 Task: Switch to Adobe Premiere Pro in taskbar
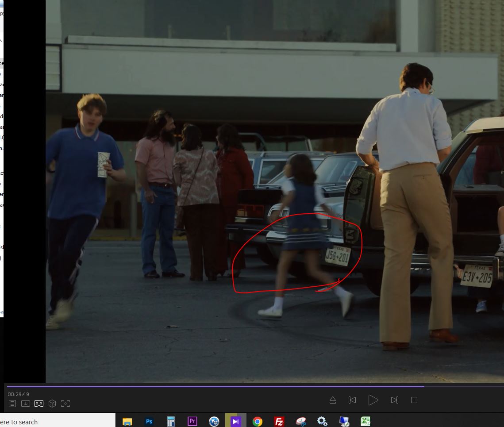192,421
